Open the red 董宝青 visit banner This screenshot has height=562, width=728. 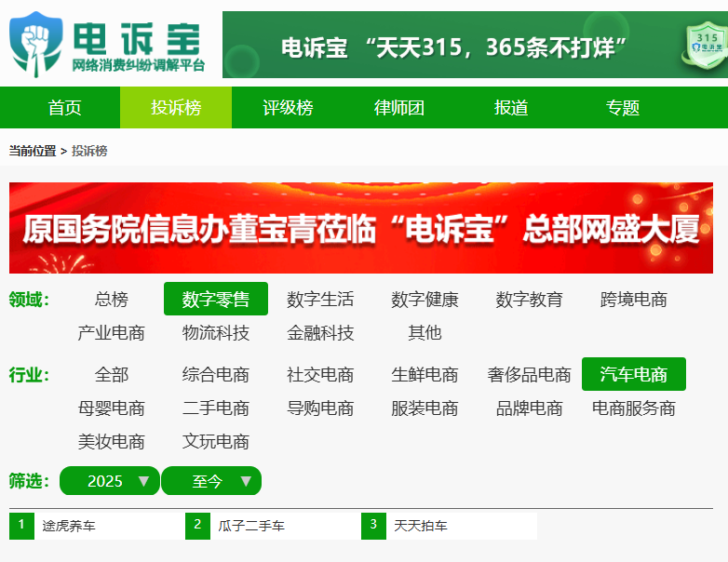click(x=361, y=228)
